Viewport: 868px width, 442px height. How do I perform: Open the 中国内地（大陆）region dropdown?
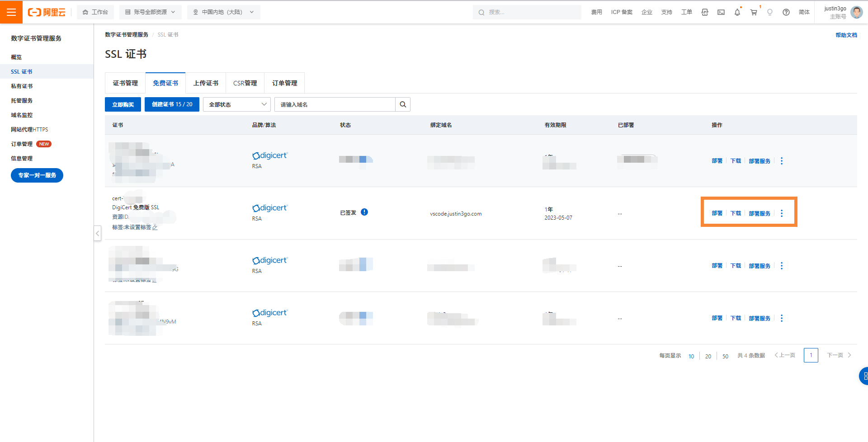tap(223, 12)
